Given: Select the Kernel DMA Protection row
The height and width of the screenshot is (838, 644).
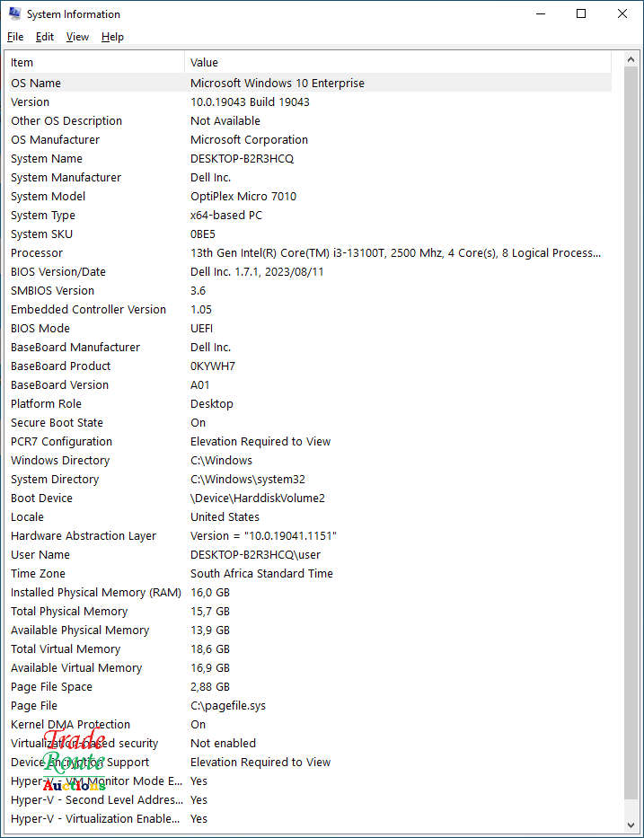Looking at the screenshot, I should click(308, 724).
